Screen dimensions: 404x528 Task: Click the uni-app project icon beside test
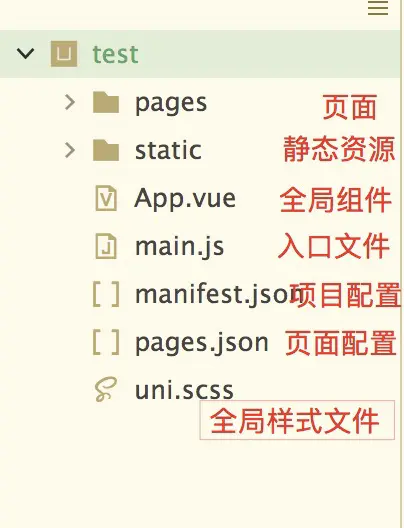pyautogui.click(x=64, y=54)
